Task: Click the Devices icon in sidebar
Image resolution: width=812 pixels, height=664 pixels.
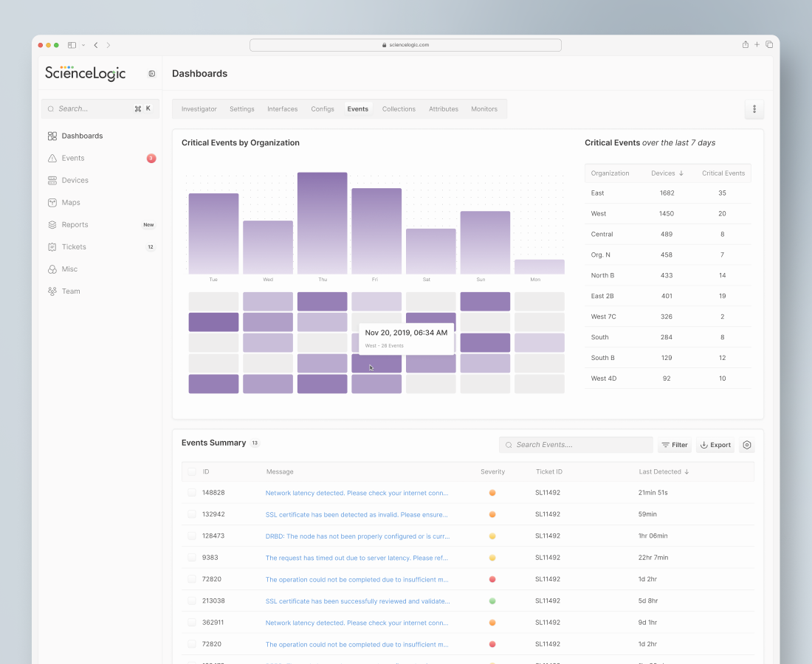Action: click(x=52, y=180)
